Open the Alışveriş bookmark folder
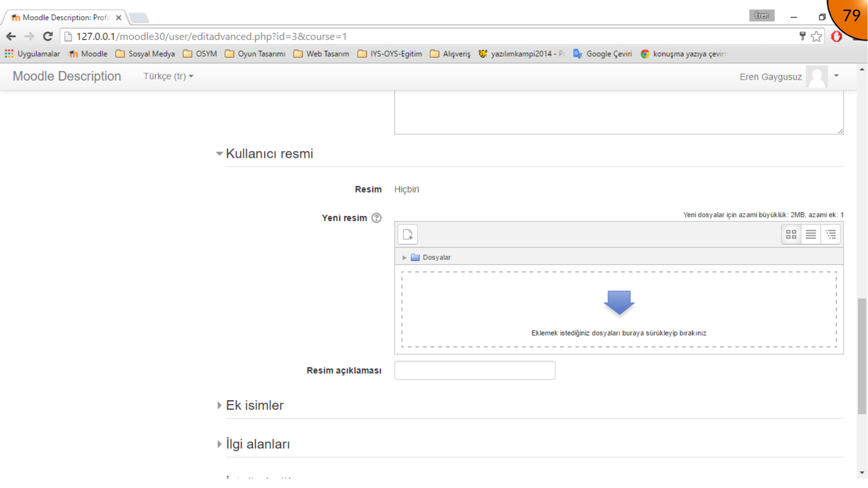Image resolution: width=868 pixels, height=488 pixels. tap(450, 54)
